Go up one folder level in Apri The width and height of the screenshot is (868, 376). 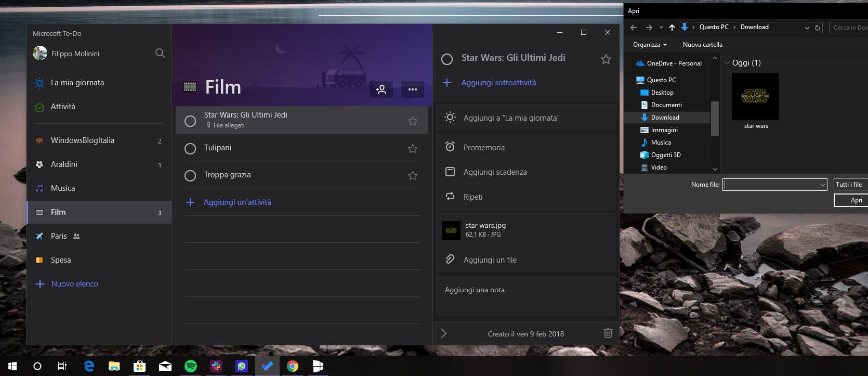coord(672,28)
